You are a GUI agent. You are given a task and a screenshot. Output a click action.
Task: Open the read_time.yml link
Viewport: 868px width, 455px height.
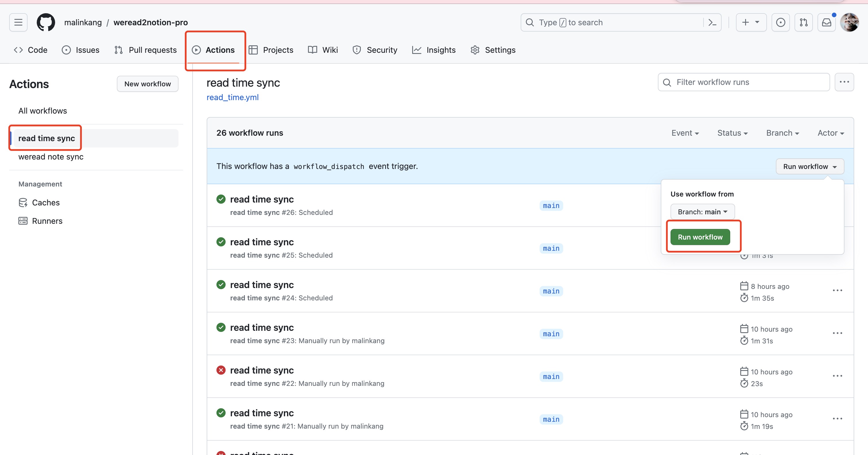click(232, 97)
